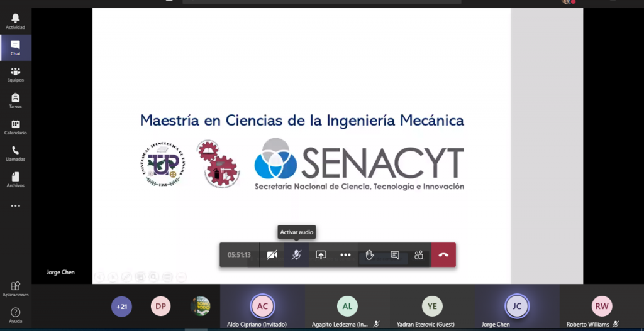Show the meeting conversation panel
Screen dimensions: 644x331
395,255
